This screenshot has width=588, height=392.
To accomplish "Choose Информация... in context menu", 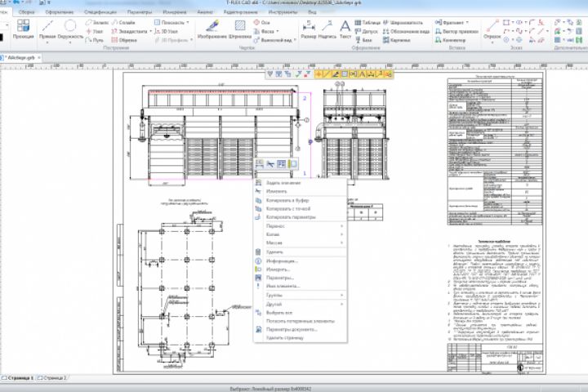I will click(x=300, y=261).
